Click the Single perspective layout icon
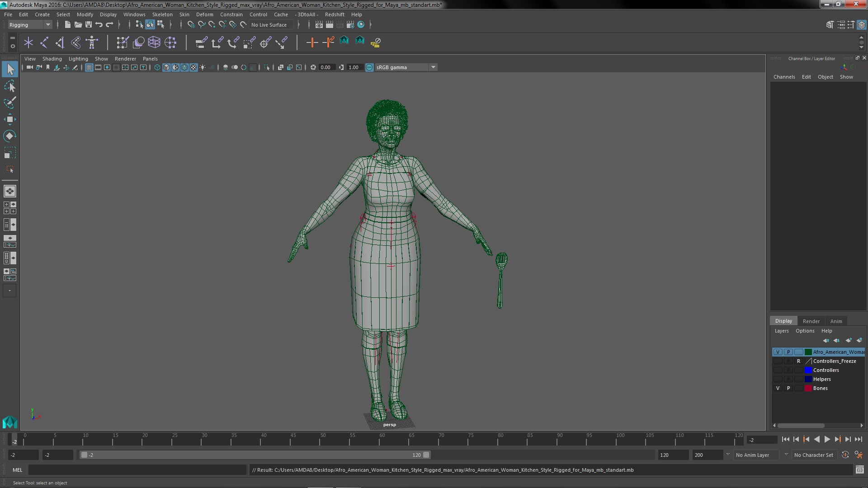This screenshot has height=488, width=868. tap(10, 191)
